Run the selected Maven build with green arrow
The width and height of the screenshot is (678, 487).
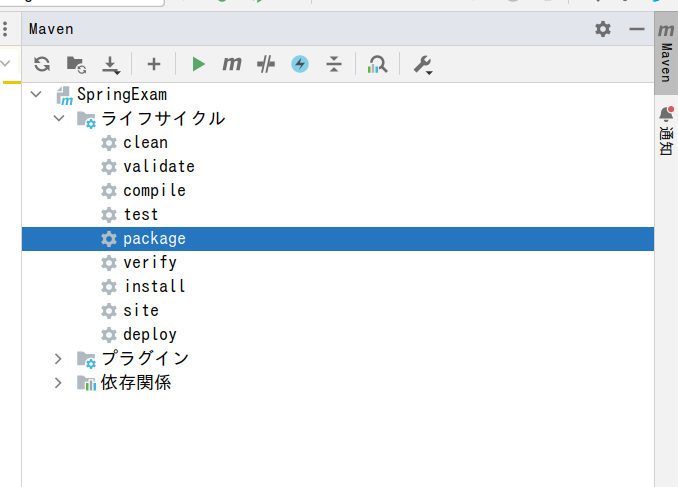(x=198, y=64)
